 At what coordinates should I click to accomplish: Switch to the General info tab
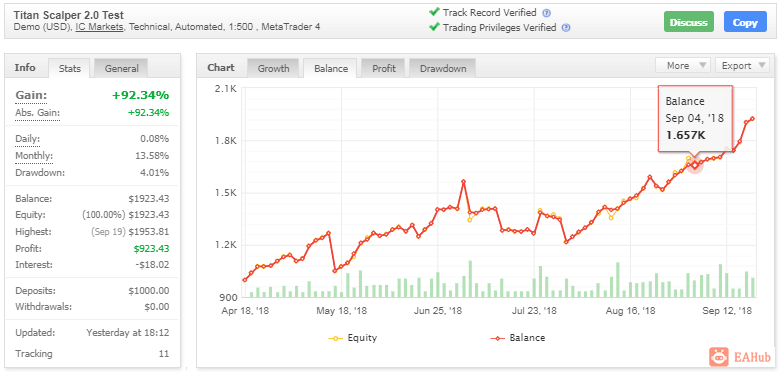[121, 69]
